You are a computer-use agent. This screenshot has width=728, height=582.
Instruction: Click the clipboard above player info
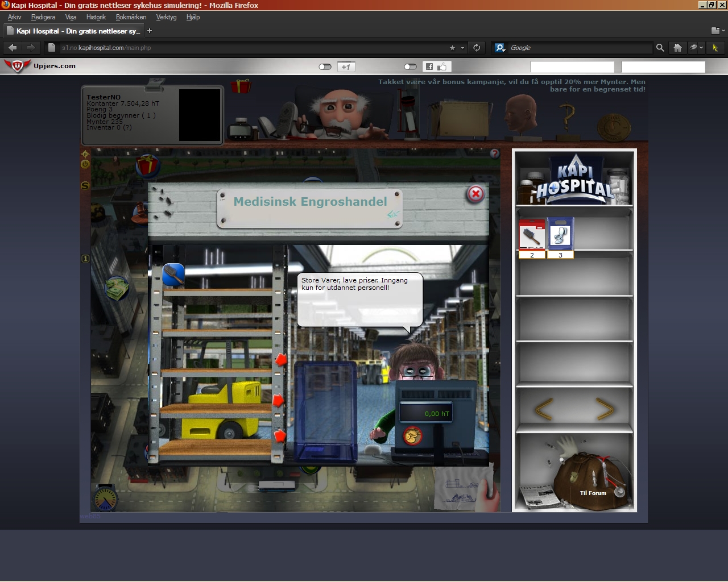coord(154,85)
